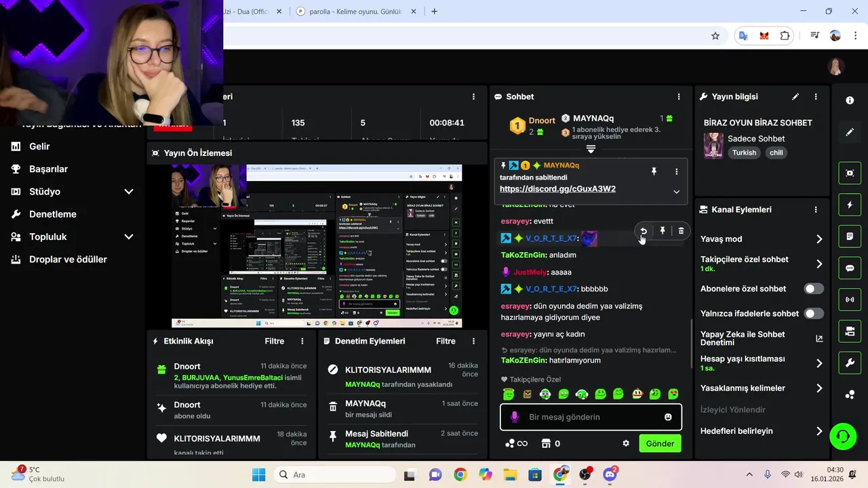Viewport: 868px width, 488px height.
Task: Open Denetim Eylemleri three-dot menu
Action: pyautogui.click(x=473, y=341)
